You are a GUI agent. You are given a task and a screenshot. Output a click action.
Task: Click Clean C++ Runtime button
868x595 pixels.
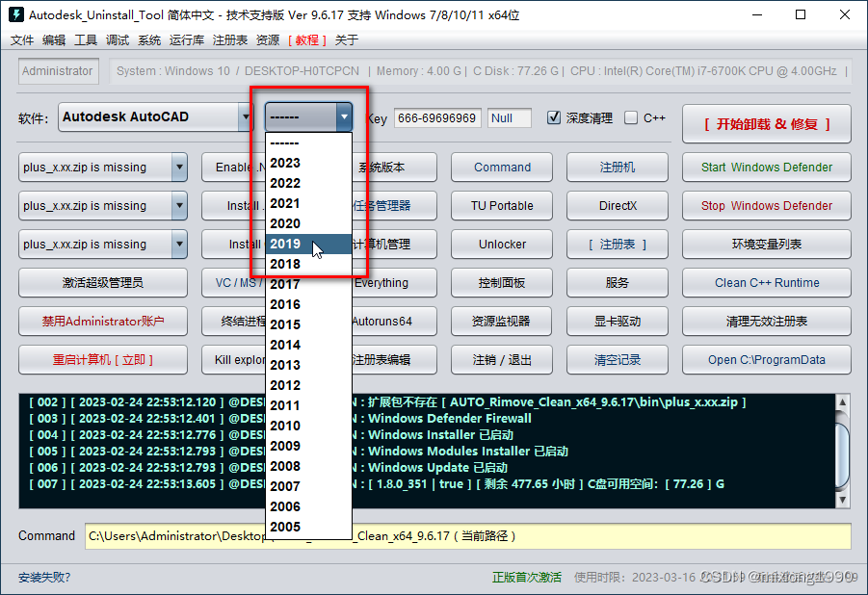(767, 282)
